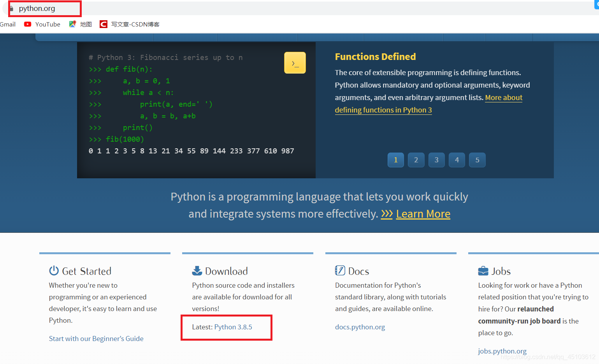Click the triple chevron before Learn More
This screenshot has height=364, width=599.
[387, 214]
